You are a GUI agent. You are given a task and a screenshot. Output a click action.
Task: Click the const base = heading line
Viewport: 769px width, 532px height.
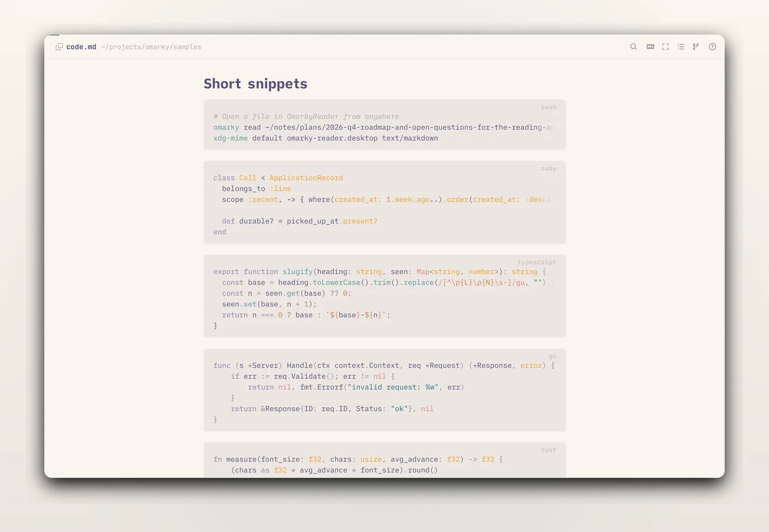[388, 283]
